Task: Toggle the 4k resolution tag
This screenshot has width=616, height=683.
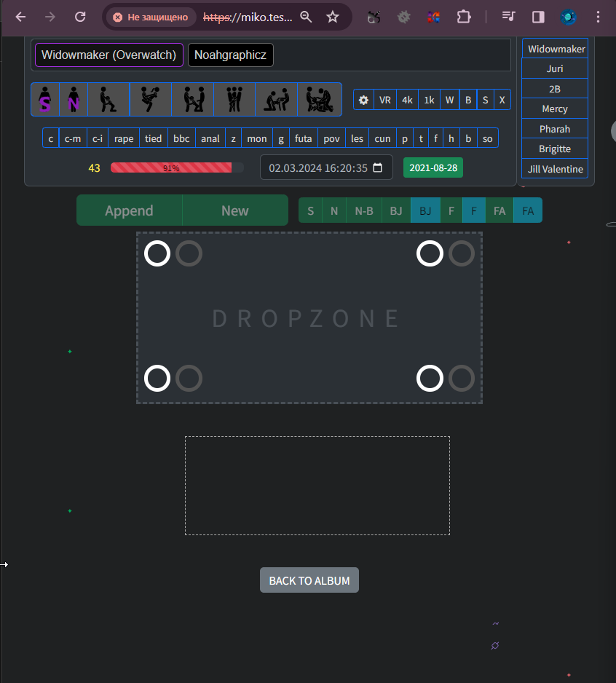Action: point(407,100)
